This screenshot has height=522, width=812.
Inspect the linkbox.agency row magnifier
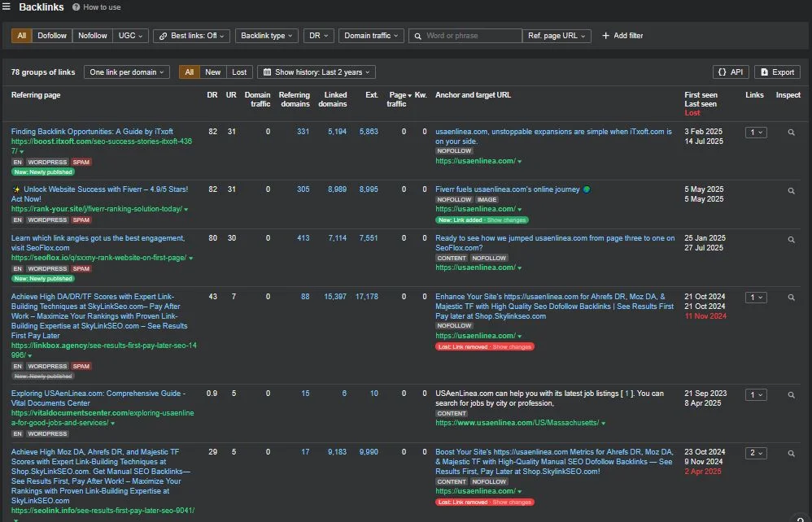tap(791, 298)
